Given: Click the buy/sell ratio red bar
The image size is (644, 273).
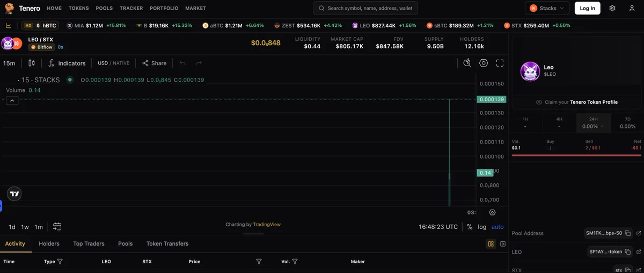Looking at the screenshot, I should click(x=576, y=155).
